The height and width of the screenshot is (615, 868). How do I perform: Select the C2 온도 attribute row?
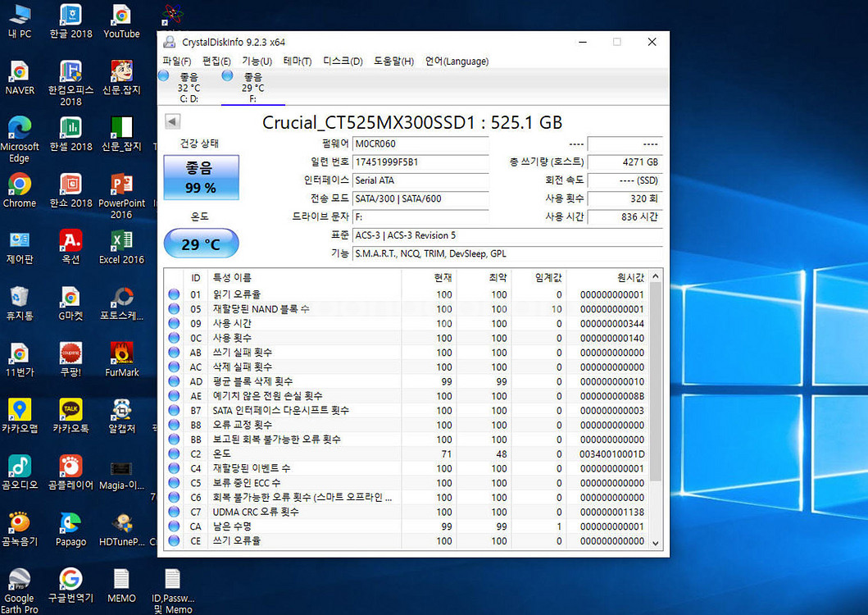[407, 454]
